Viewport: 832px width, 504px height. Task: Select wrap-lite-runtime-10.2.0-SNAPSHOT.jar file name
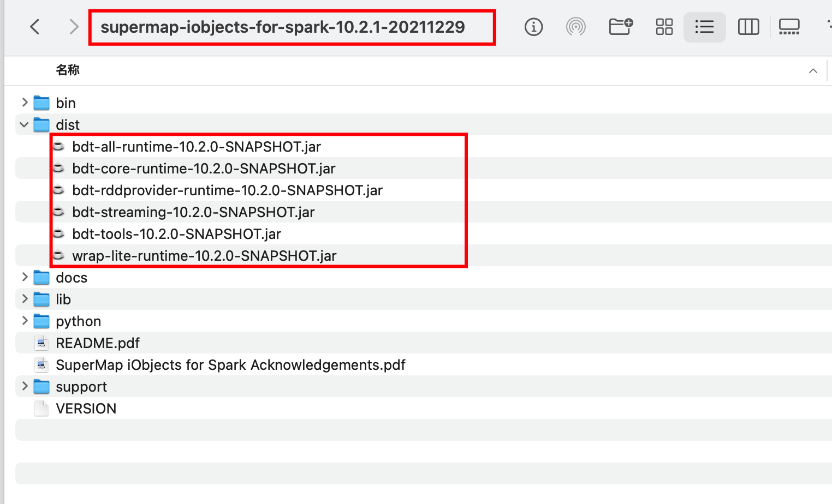pos(205,255)
